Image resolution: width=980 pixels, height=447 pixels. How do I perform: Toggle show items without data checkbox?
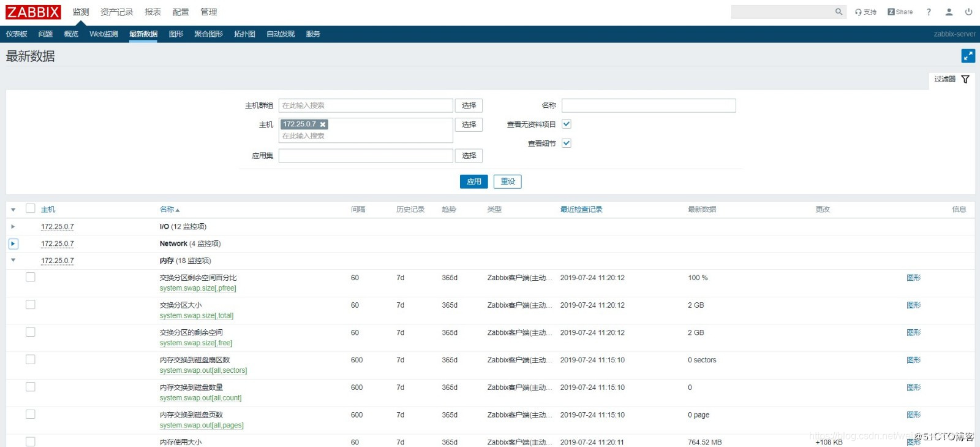point(567,124)
